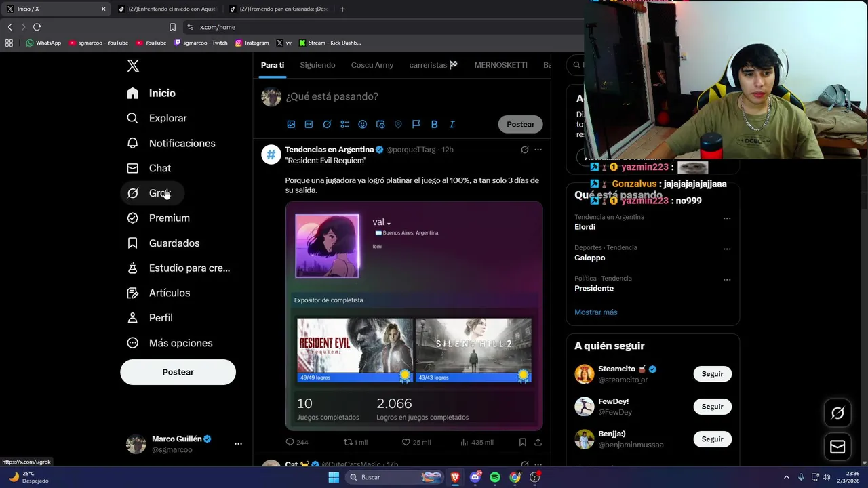868x488 pixels.
Task: View analytics showing 435 mil views
Action: pyautogui.click(x=477, y=442)
